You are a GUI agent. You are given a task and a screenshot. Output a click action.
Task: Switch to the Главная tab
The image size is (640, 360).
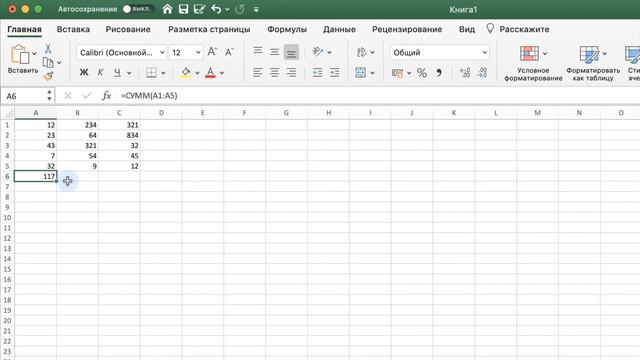coord(24,29)
